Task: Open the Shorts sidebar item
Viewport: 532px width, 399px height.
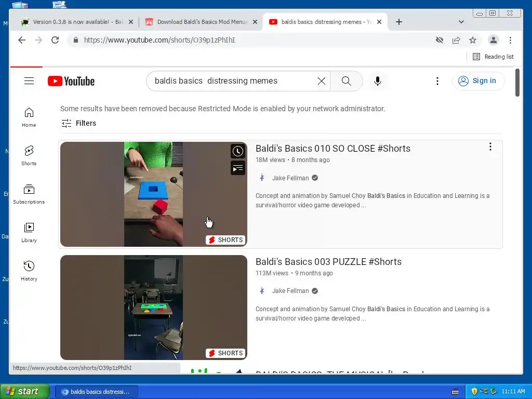Action: pos(29,156)
